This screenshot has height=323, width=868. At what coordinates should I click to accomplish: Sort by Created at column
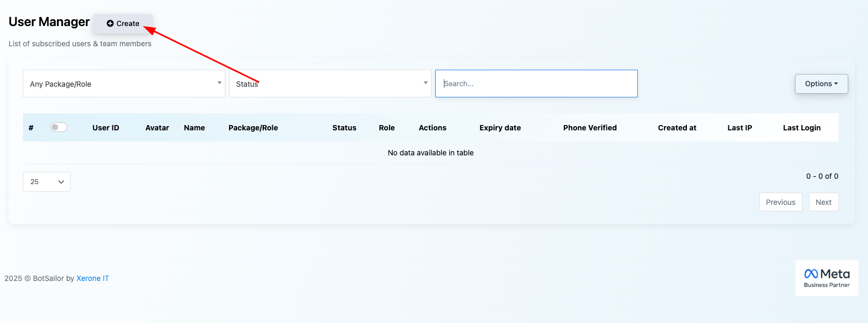(x=677, y=128)
